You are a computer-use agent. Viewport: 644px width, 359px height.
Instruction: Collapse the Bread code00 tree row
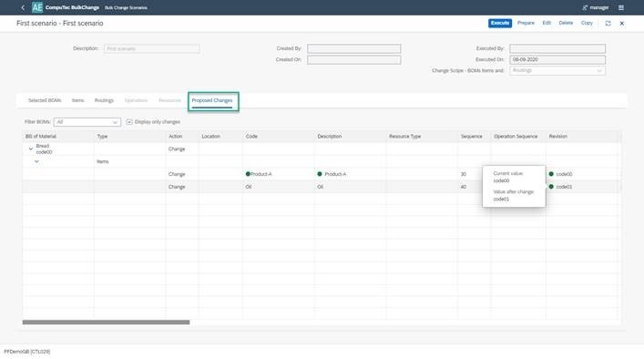[31, 149]
